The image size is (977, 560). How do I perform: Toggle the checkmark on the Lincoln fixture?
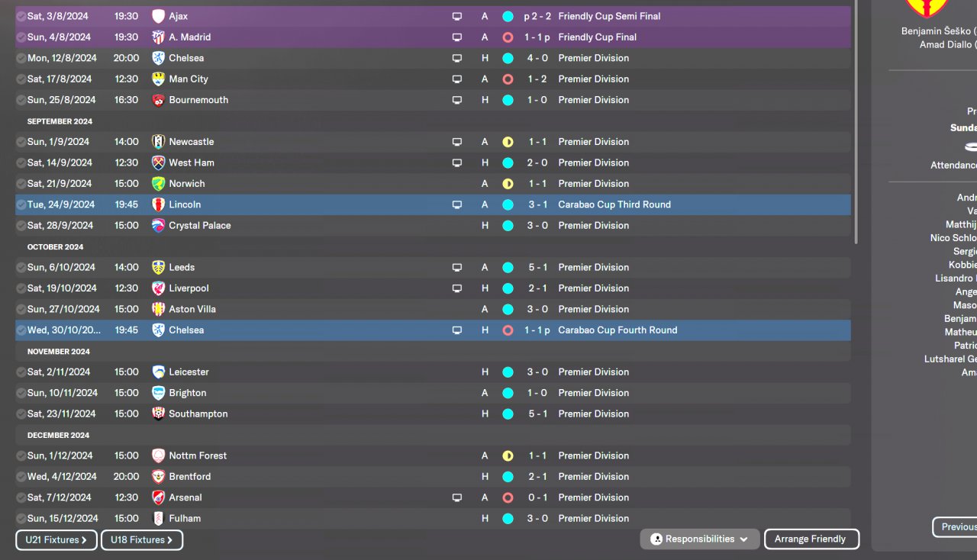[x=21, y=204]
